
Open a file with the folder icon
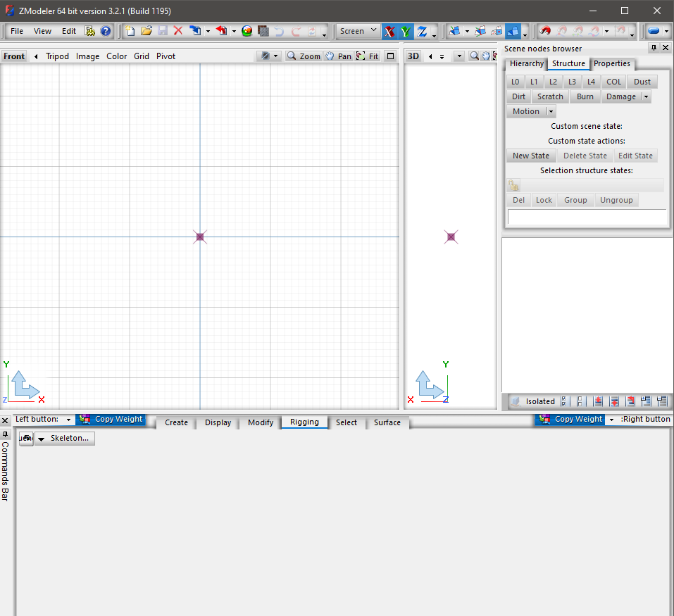(x=146, y=31)
